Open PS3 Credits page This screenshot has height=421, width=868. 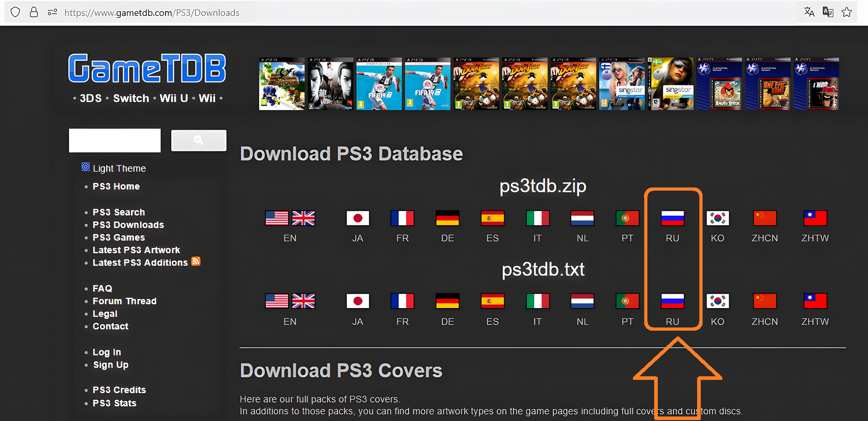click(x=119, y=390)
